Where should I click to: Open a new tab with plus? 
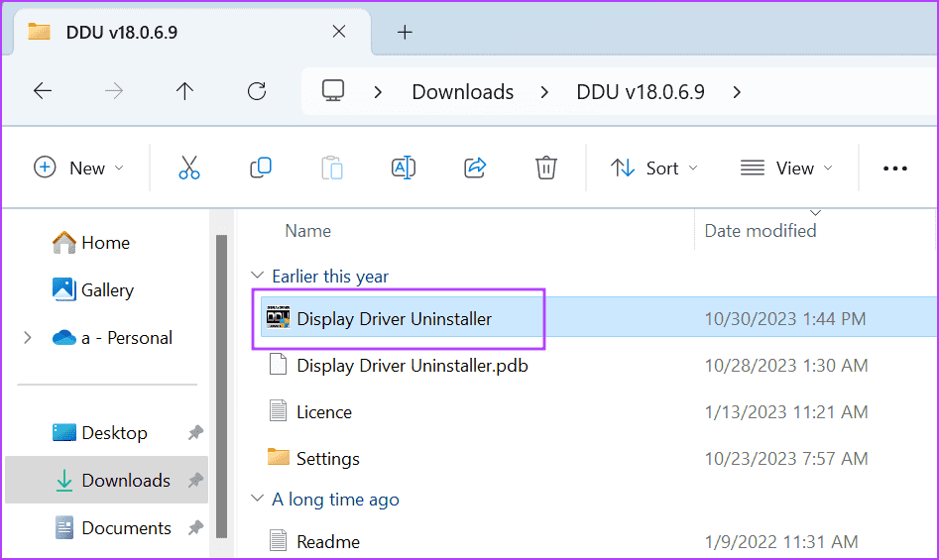[x=405, y=33]
